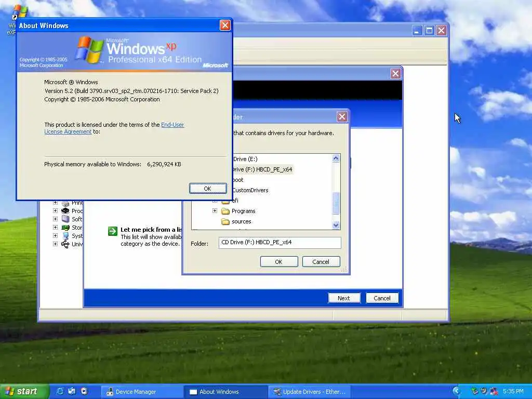Click the green arrow 'Let me pick' icon
Viewport: 532px width, 399px height.
(x=113, y=231)
